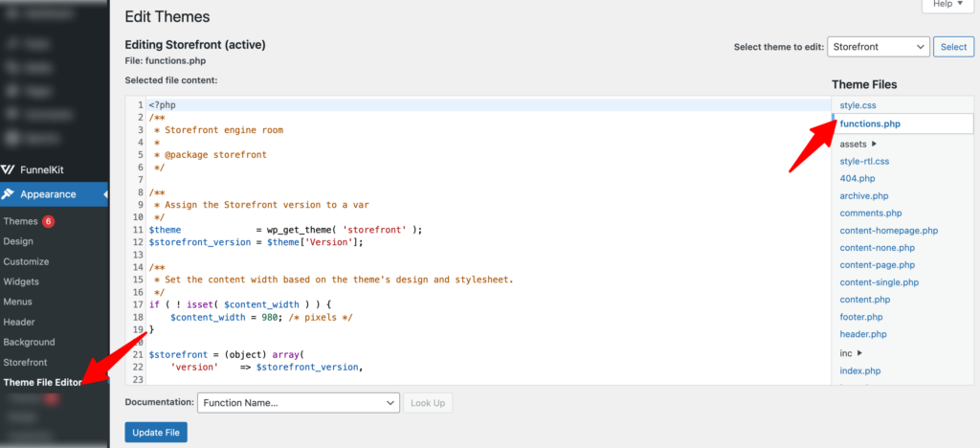
Task: Click the 'version' => $storefront_version line
Action: pos(266,367)
